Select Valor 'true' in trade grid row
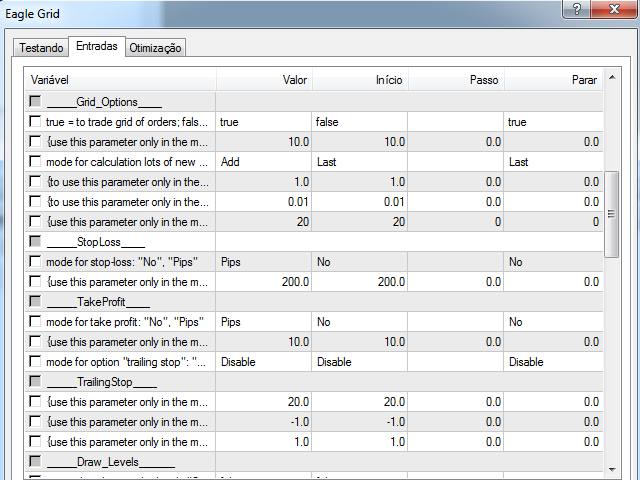 [x=263, y=122]
